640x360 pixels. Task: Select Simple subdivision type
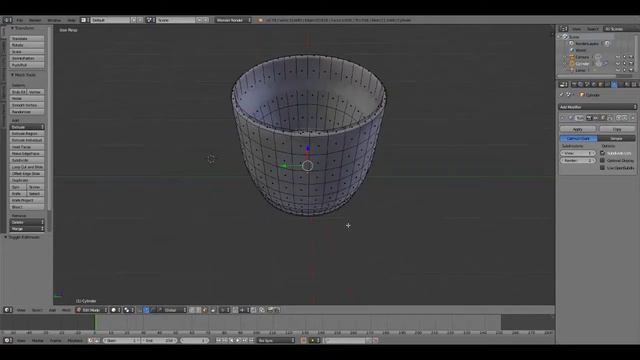coord(616,138)
